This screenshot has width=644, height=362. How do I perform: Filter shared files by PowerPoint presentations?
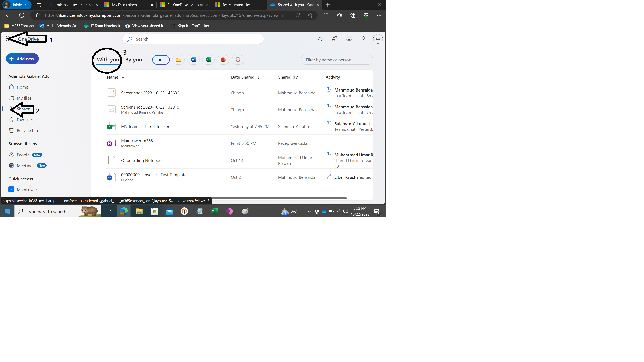click(x=223, y=60)
